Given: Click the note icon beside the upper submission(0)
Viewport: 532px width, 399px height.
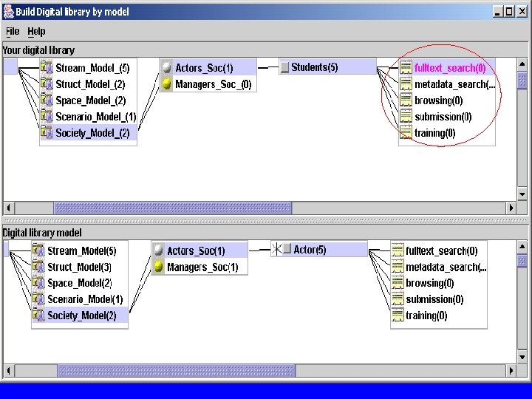Looking at the screenshot, I should coord(406,117).
